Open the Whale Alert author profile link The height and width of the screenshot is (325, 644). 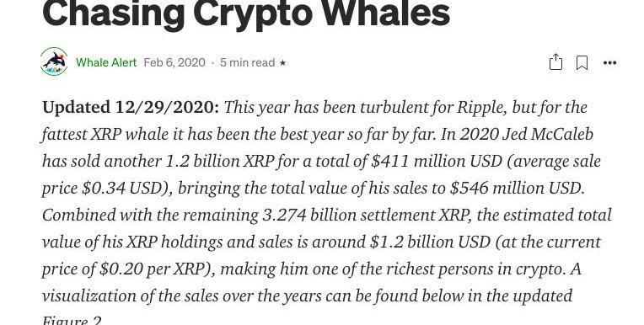coord(106,62)
